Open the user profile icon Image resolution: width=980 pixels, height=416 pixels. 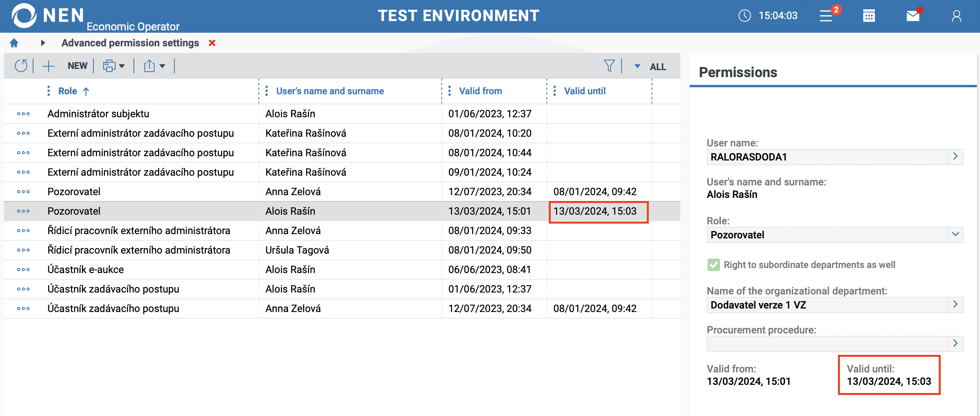pyautogui.click(x=956, y=16)
